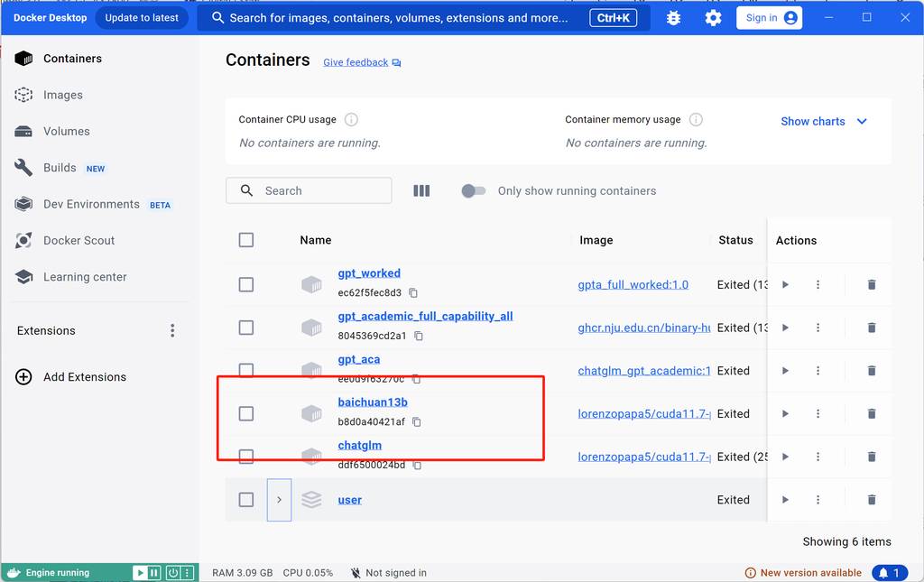This screenshot has height=582, width=924.
Task: Expand the Show charts section
Action: (x=823, y=121)
